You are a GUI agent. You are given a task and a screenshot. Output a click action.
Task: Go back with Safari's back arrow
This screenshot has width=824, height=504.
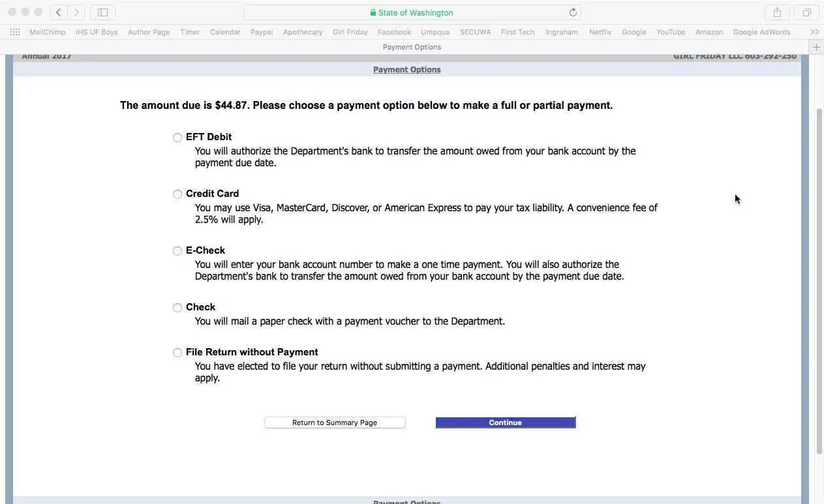tap(59, 12)
